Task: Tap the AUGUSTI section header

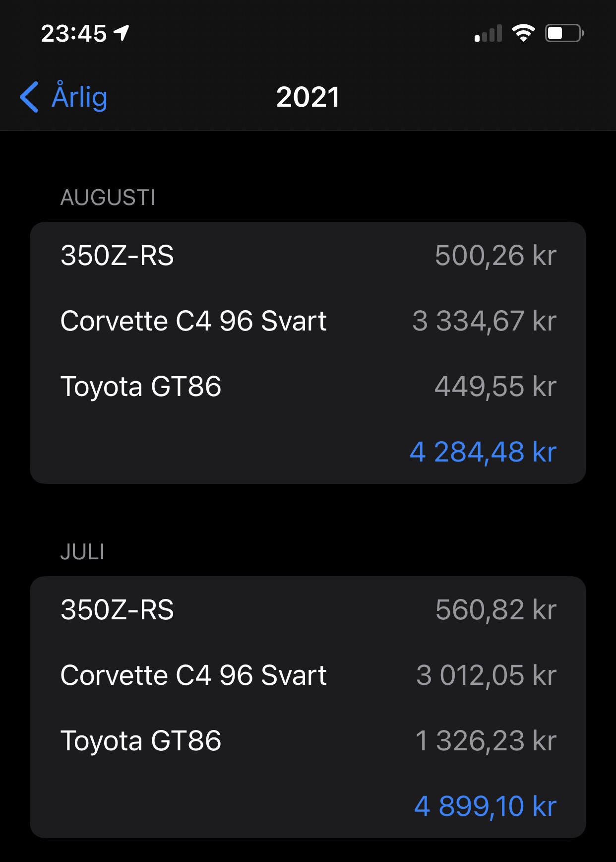Action: point(108,198)
